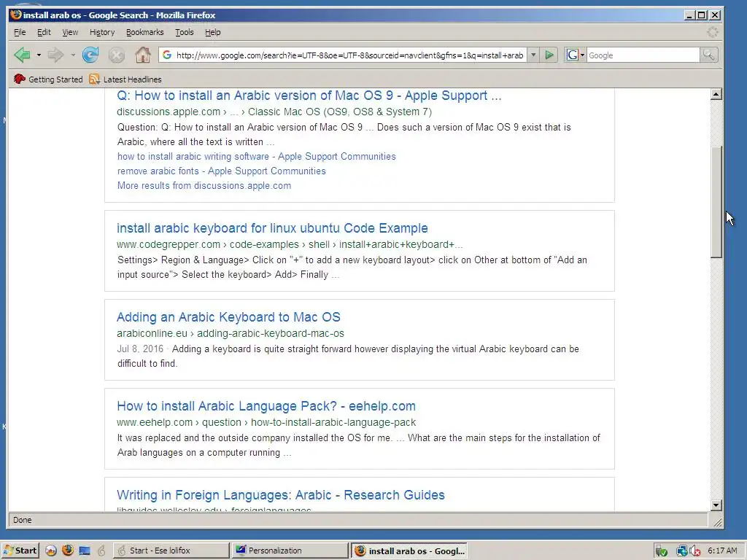This screenshot has width=747, height=560.
Task: Click the Latest Headlines feed icon
Action: [94, 79]
